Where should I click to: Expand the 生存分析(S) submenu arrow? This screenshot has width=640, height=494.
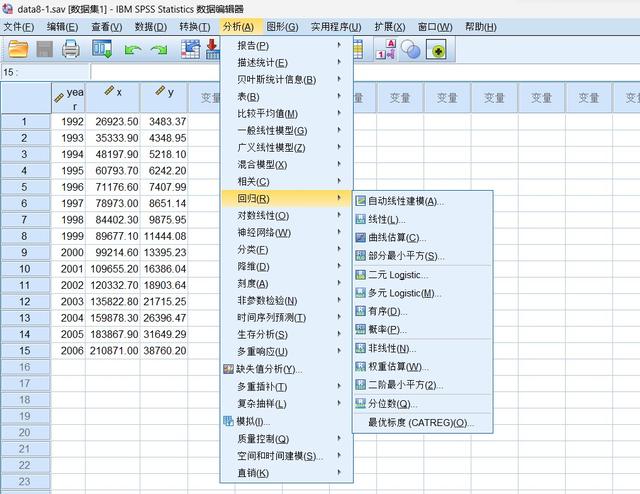pos(339,334)
